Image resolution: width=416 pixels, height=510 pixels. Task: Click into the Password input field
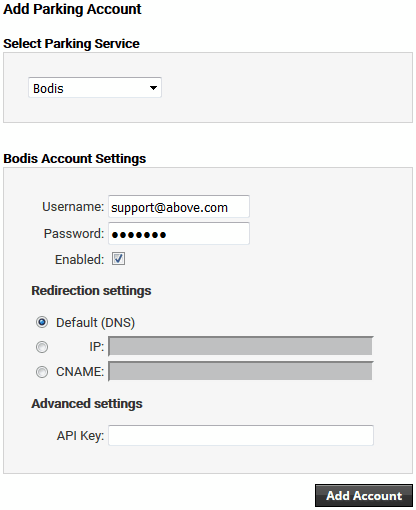click(179, 234)
